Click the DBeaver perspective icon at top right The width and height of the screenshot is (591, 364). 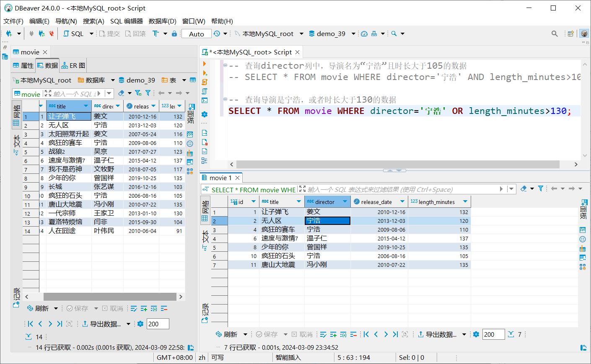click(x=584, y=34)
